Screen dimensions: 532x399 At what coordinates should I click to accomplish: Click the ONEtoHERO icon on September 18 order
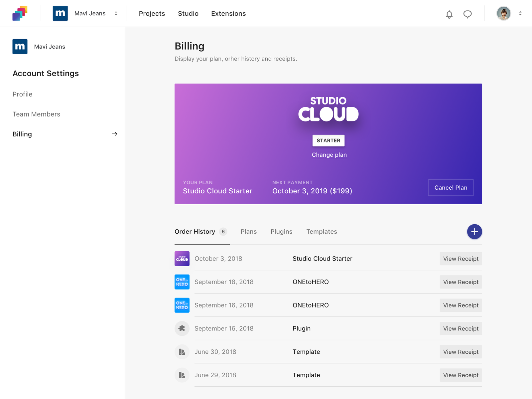(x=182, y=282)
